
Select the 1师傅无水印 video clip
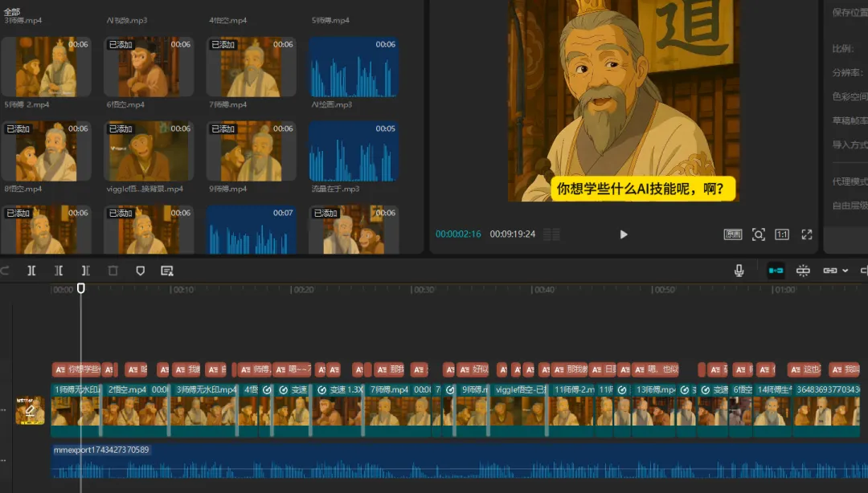pos(76,410)
